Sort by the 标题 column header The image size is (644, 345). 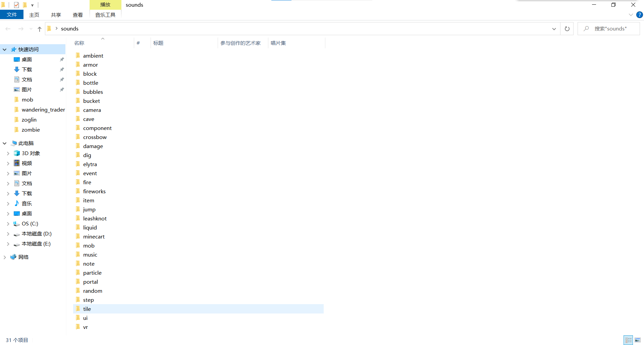(184, 43)
